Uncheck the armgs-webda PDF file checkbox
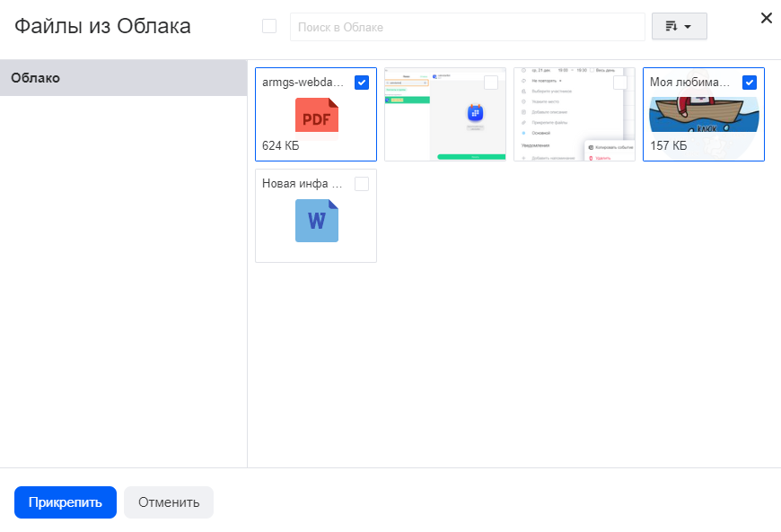Viewport: 781px width, 532px height. coord(362,83)
